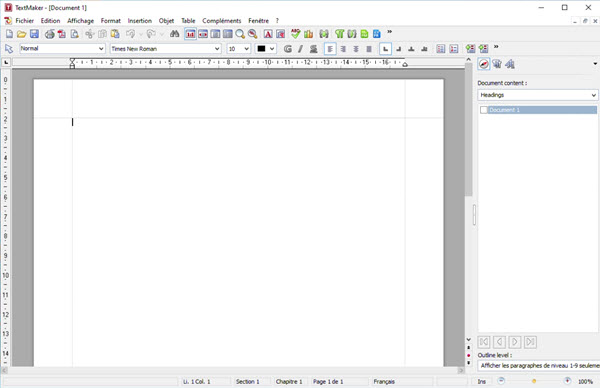Paste clipboard contents with paste icon
The image size is (600, 388).
point(115,34)
